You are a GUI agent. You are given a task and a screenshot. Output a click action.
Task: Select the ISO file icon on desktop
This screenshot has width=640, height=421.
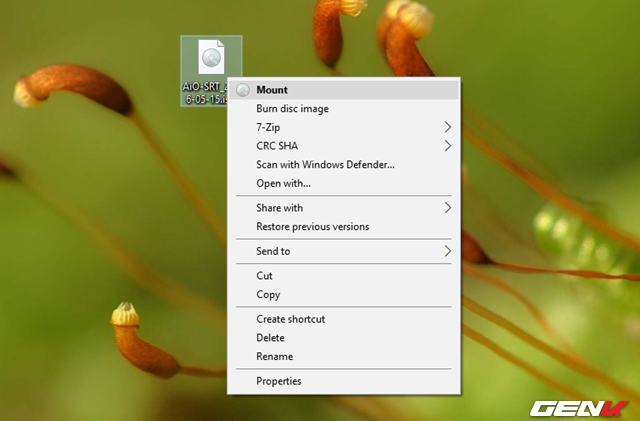210,58
